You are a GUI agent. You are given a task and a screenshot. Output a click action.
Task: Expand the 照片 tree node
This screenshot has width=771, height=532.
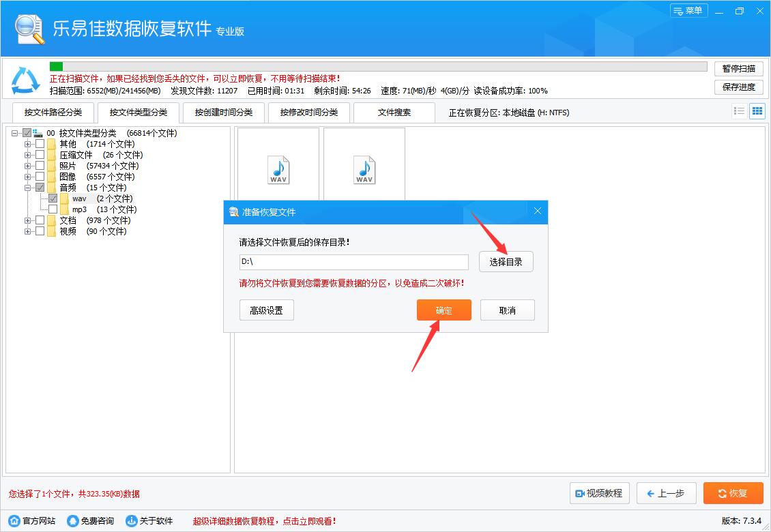[x=27, y=166]
